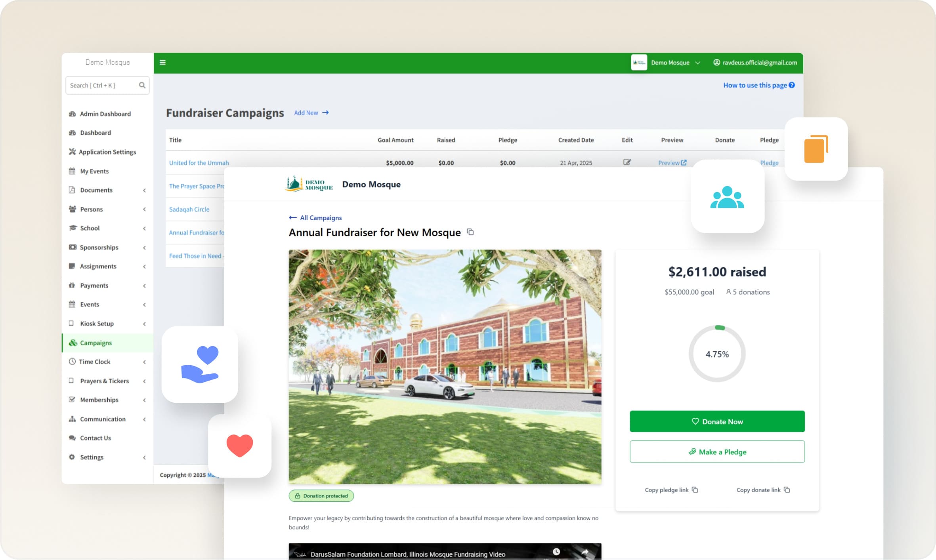
Task: Click the Payments gift icon
Action: click(72, 285)
